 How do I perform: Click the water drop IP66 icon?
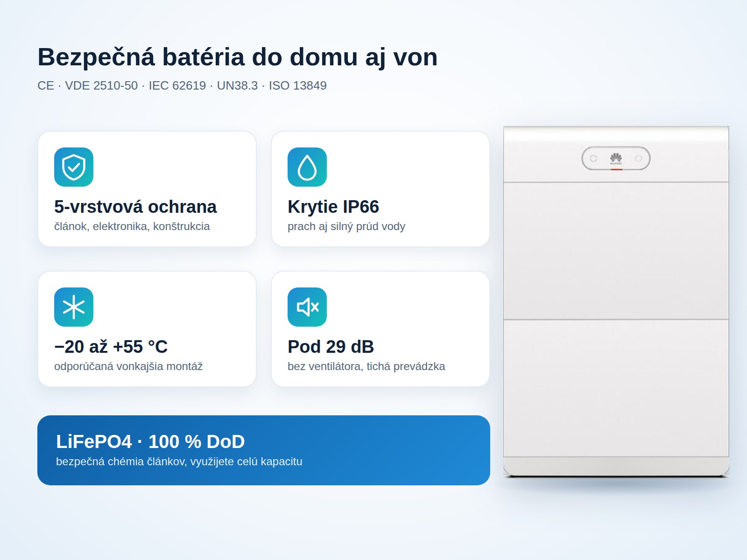[307, 167]
